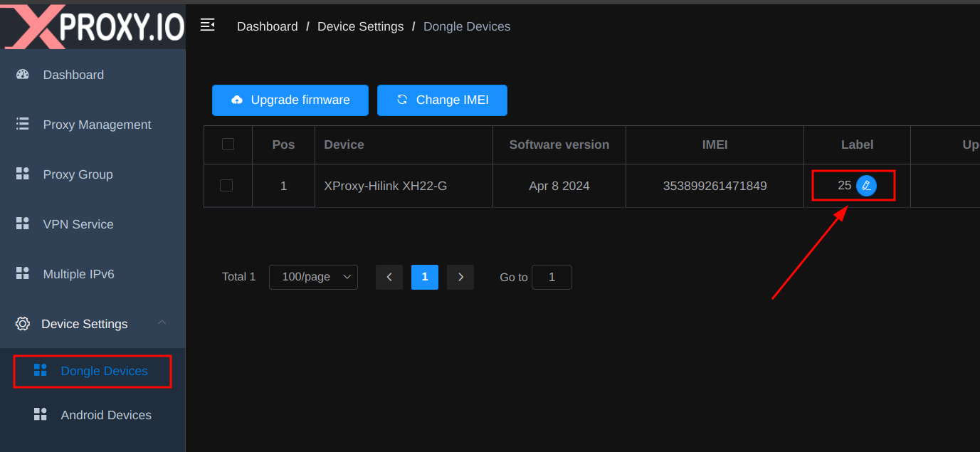Toggle the sidebar collapse hamburger icon
The width and height of the screenshot is (980, 452).
(x=207, y=26)
